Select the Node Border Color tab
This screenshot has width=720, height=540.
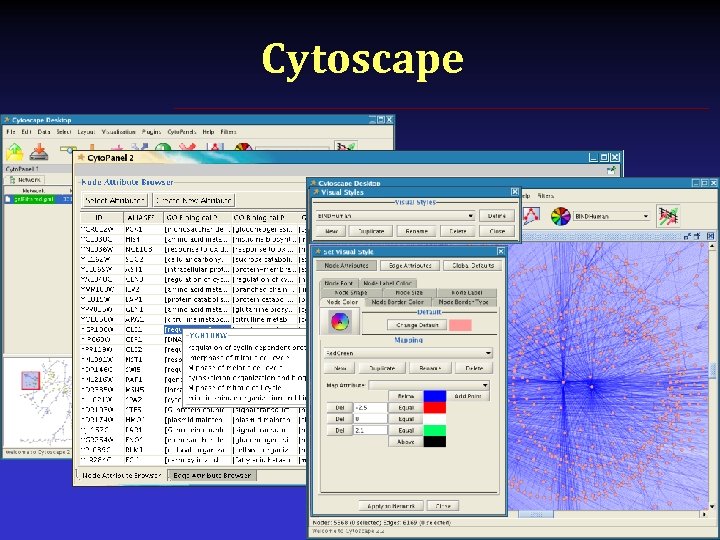[x=397, y=302]
